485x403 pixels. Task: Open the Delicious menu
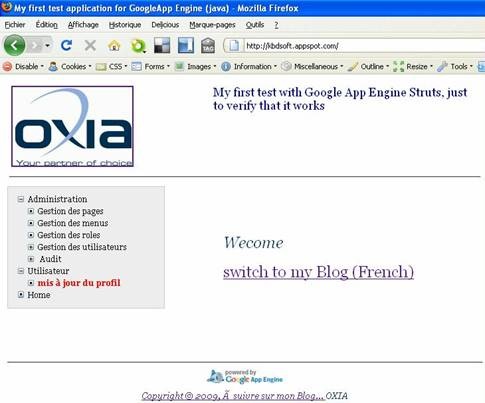[x=165, y=25]
